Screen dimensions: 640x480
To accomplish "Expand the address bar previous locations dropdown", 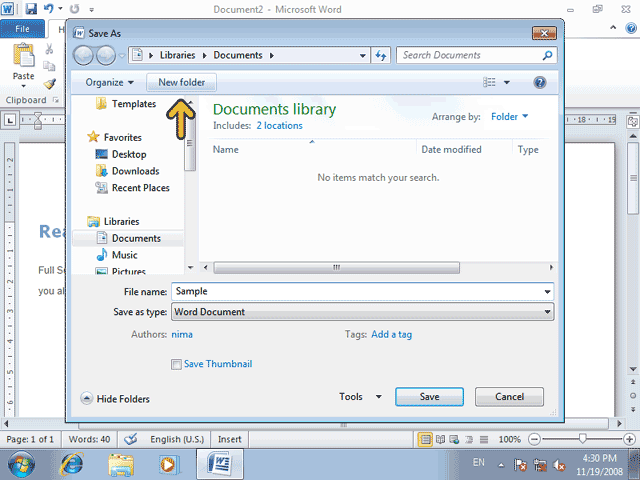I will click(x=362, y=56).
